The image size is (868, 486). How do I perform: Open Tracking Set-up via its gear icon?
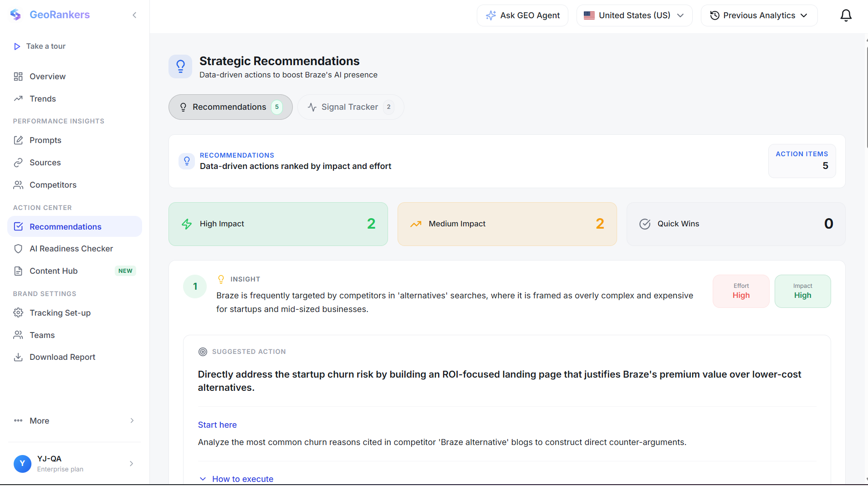pyautogui.click(x=18, y=313)
